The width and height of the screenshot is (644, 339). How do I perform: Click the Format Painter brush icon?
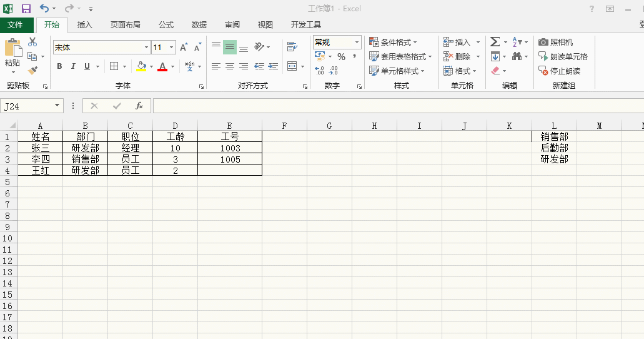tap(32, 71)
